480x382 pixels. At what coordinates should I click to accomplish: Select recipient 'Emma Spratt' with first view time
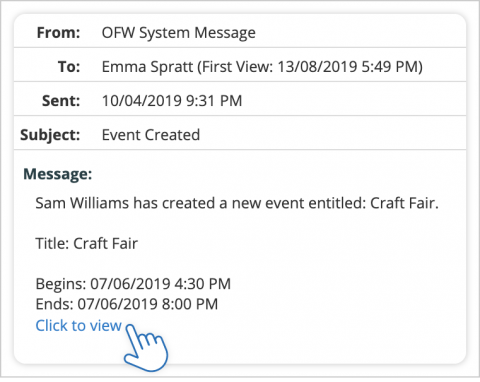(x=262, y=67)
